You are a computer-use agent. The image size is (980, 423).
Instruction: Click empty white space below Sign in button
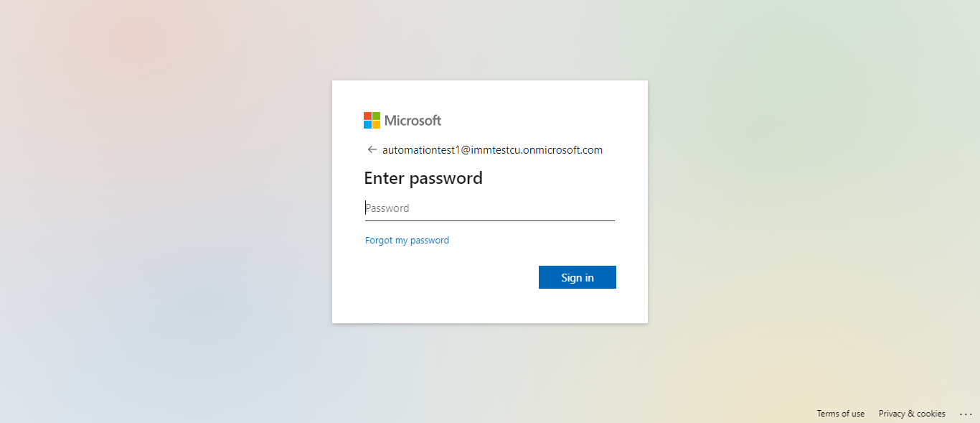click(x=489, y=307)
